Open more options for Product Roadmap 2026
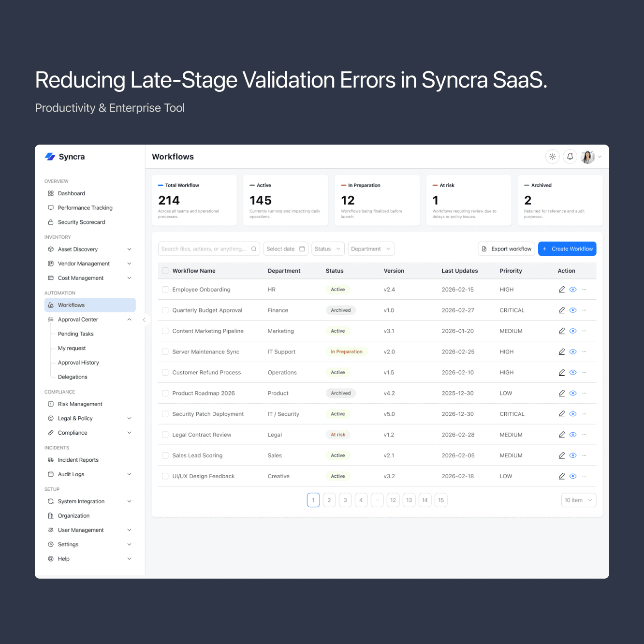This screenshot has width=644, height=644. (x=584, y=394)
